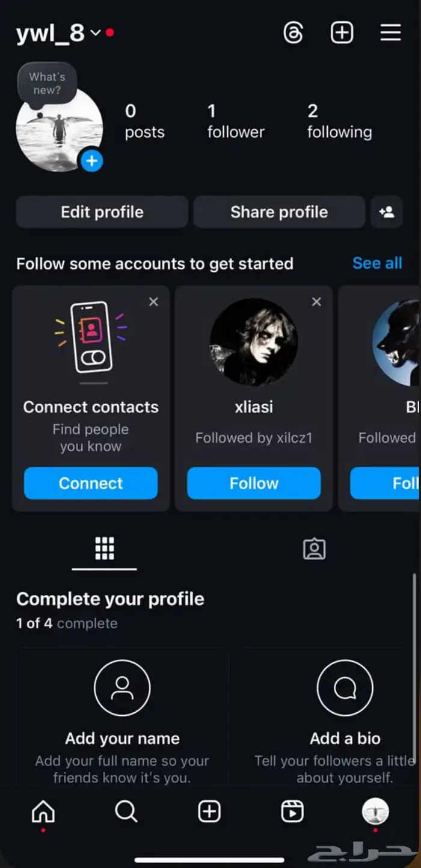Expand the ywl_8 account switcher chevron
Screen dimensions: 421x868
coord(95,33)
